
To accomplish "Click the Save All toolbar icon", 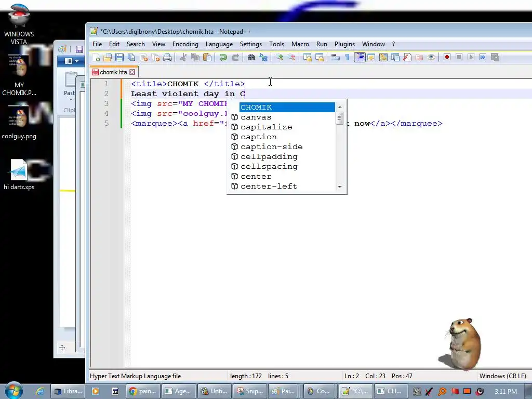I will (x=131, y=57).
